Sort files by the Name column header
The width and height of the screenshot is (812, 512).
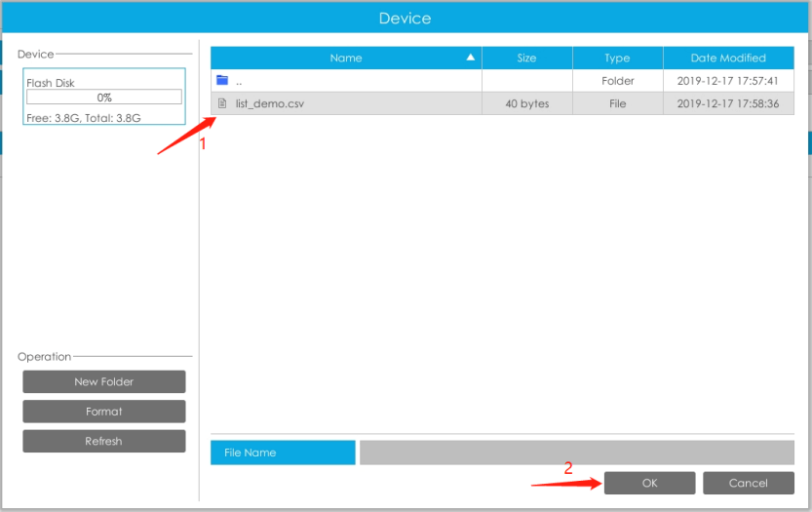[345, 59]
